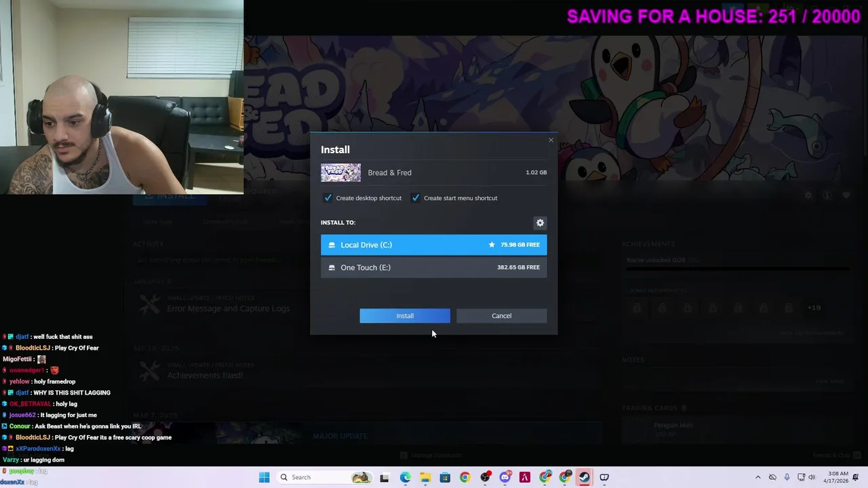Screen dimensions: 868x488
Task: Click the 382.65 GB FREE text
Action: (518, 267)
